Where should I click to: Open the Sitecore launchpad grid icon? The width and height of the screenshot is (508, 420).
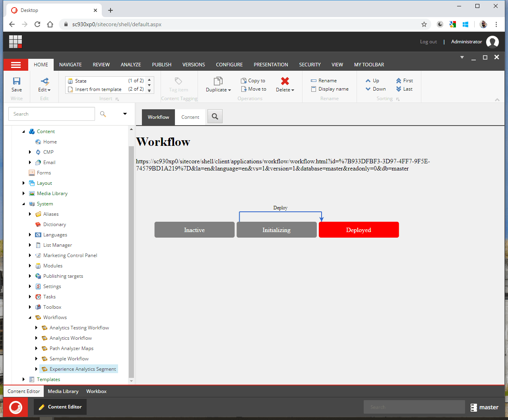[16, 42]
